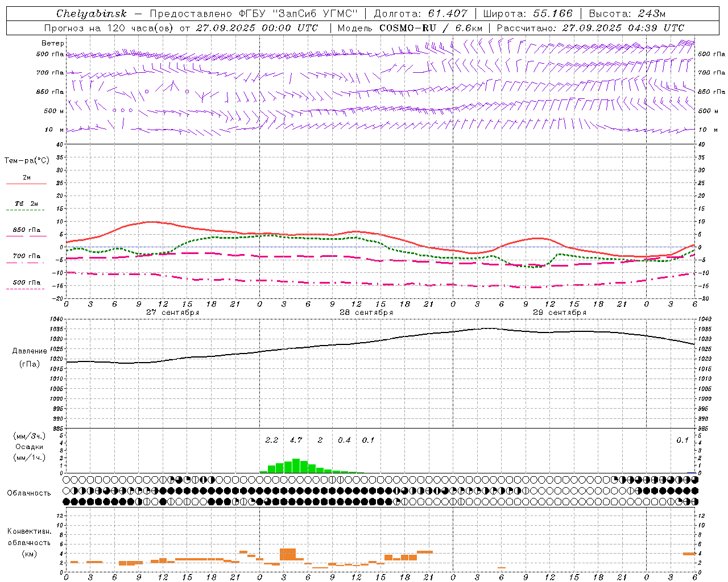The image size is (728, 582).
Task: Click the 'Осадки' precipitation label
Action: tap(30, 447)
